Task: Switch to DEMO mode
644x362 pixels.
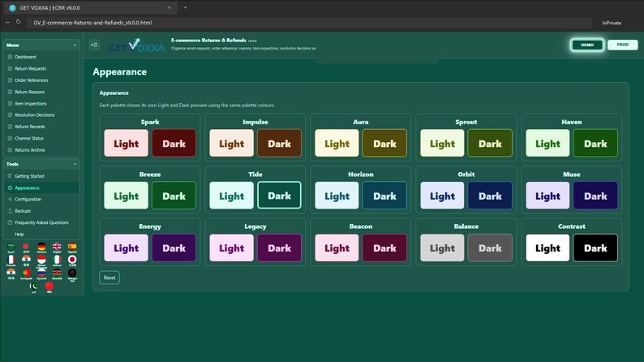Action: (x=587, y=45)
